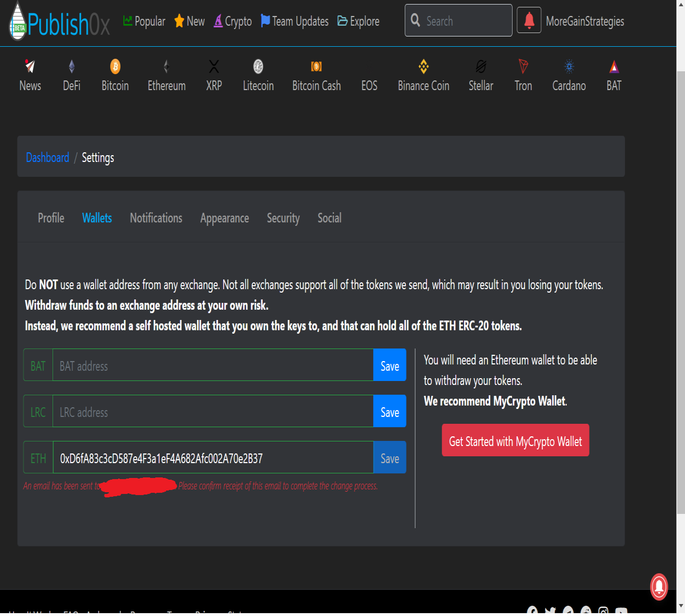The image size is (685, 616).
Task: Switch to the Wallets tab
Action: point(97,218)
